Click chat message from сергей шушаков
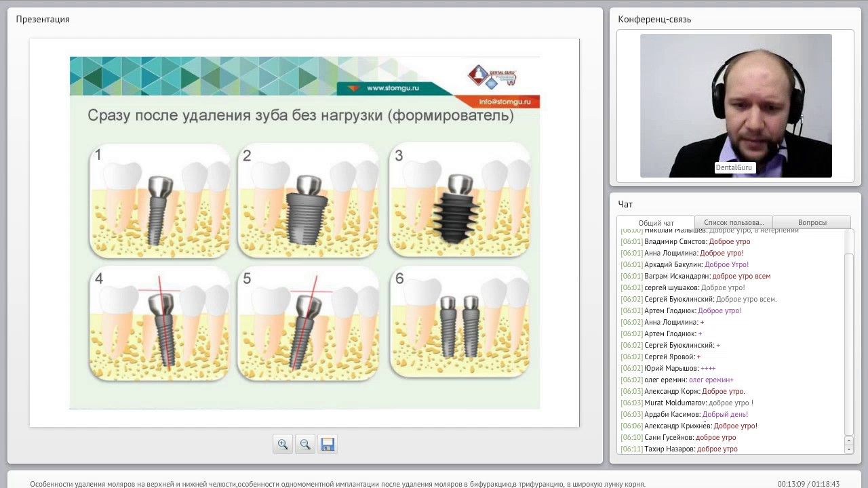This screenshot has width=868, height=488. [683, 287]
